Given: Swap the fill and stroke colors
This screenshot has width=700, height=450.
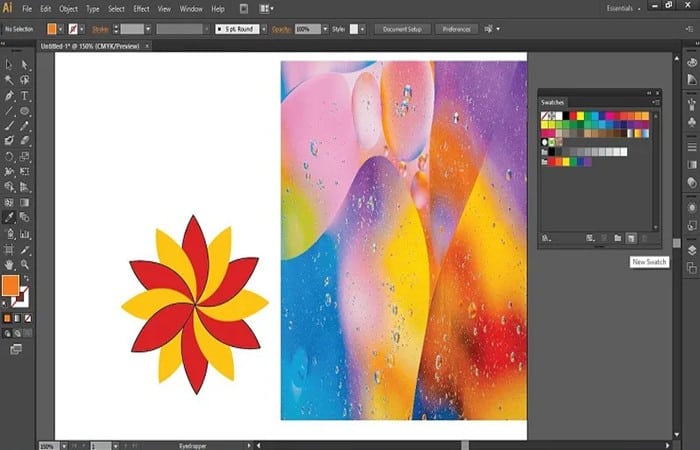Looking at the screenshot, I should pyautogui.click(x=27, y=277).
